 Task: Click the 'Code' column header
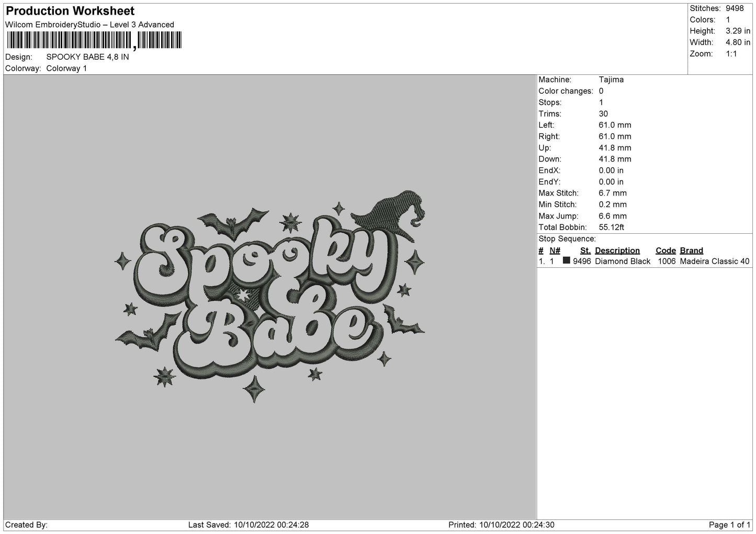[x=665, y=251]
